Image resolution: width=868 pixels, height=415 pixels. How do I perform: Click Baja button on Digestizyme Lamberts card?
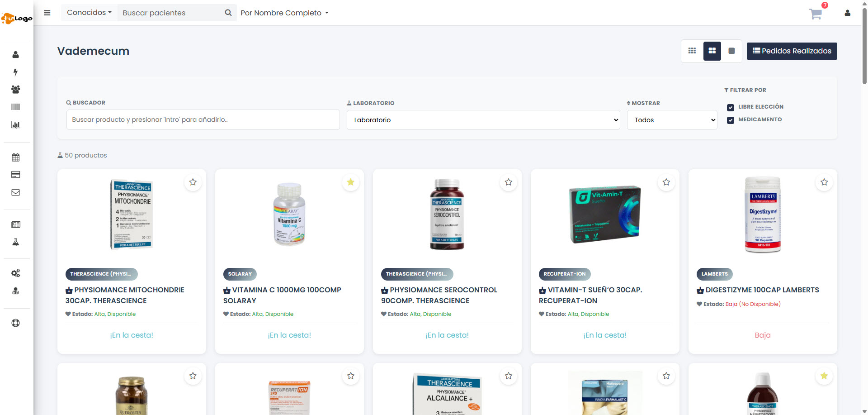(763, 335)
